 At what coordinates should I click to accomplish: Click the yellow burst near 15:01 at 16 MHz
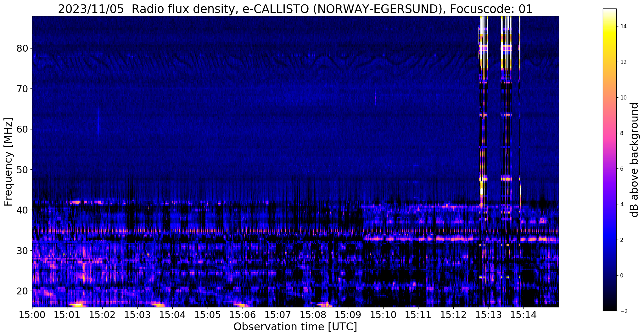coord(77,305)
